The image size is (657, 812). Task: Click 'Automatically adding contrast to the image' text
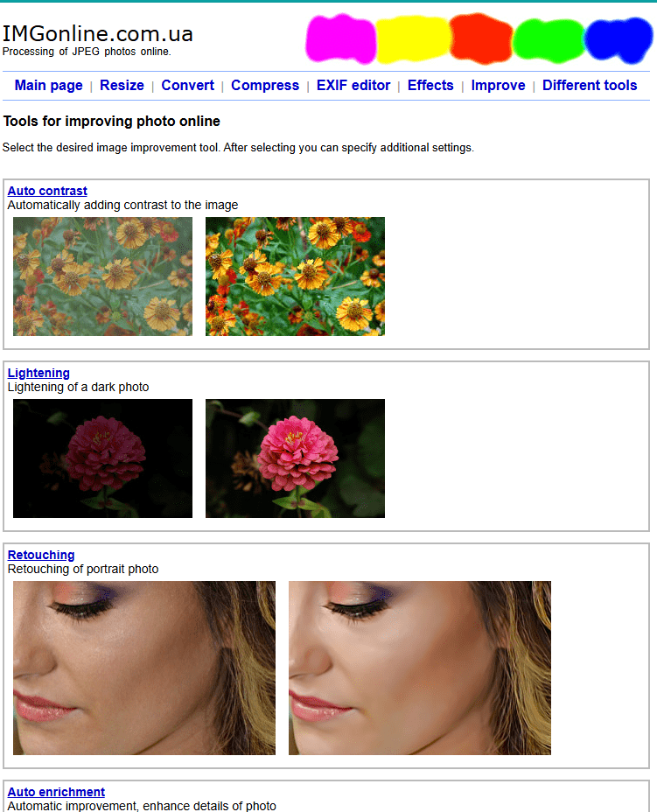tap(122, 205)
